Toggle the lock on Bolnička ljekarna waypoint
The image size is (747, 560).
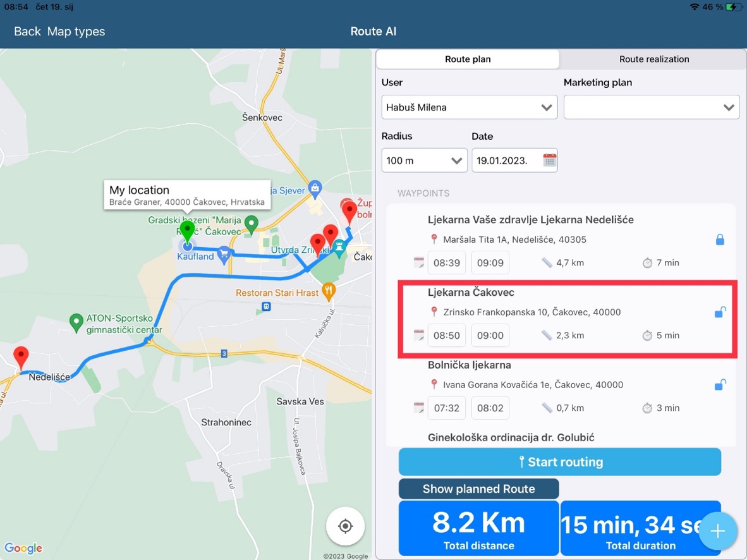pos(719,385)
